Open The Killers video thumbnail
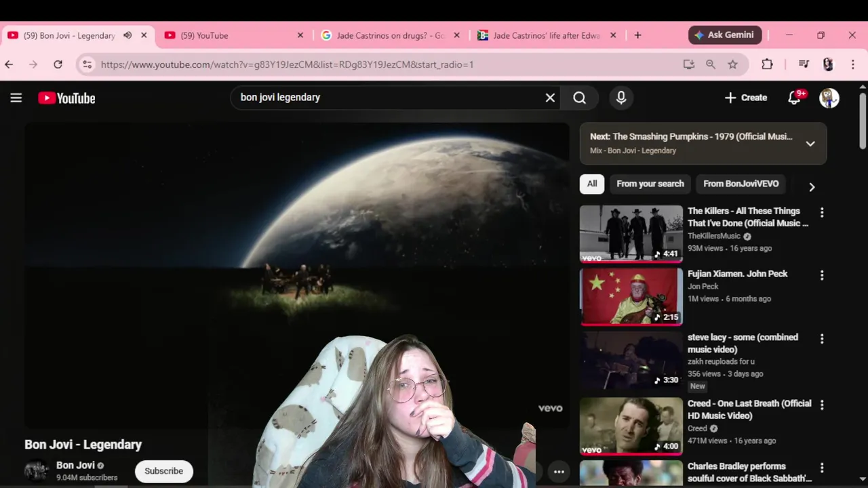 point(631,234)
